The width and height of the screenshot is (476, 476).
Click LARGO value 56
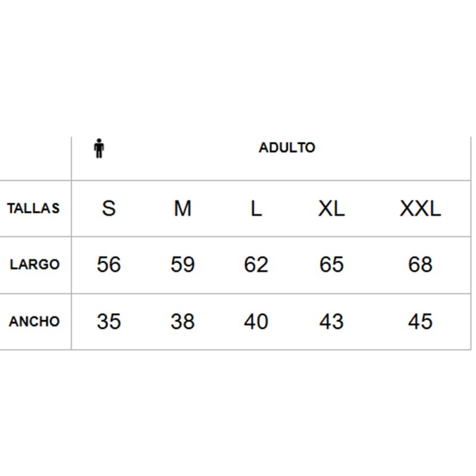[x=109, y=264]
